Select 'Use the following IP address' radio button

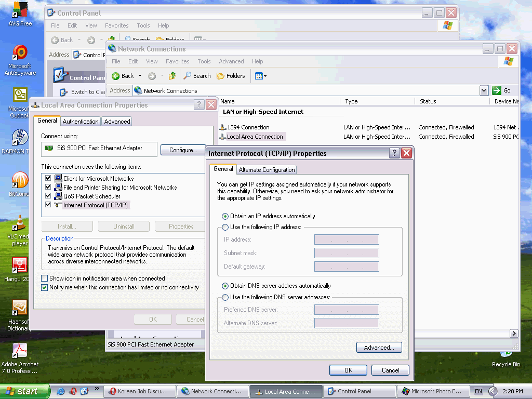click(225, 227)
